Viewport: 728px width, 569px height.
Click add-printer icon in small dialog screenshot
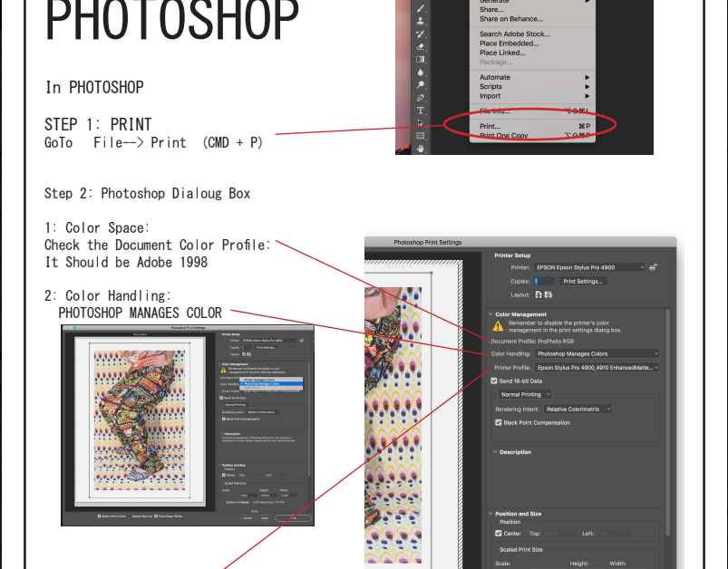[x=302, y=340]
